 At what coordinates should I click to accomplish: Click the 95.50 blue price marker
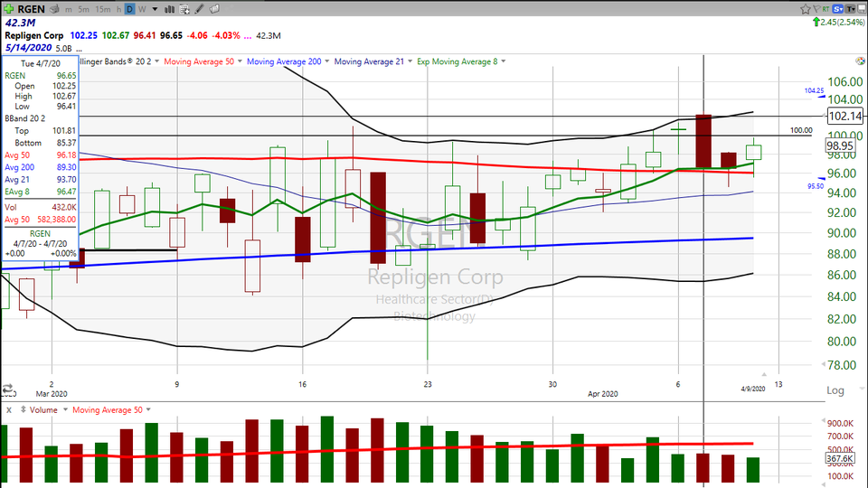(816, 186)
